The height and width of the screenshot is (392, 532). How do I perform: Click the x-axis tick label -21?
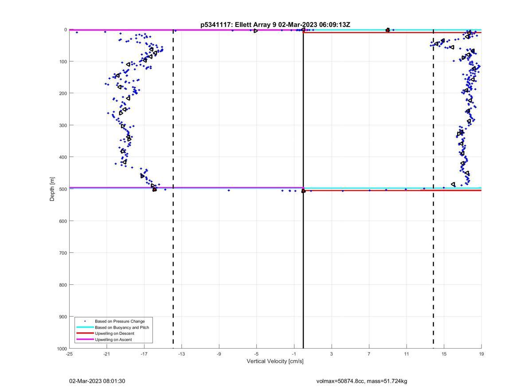[106, 354]
